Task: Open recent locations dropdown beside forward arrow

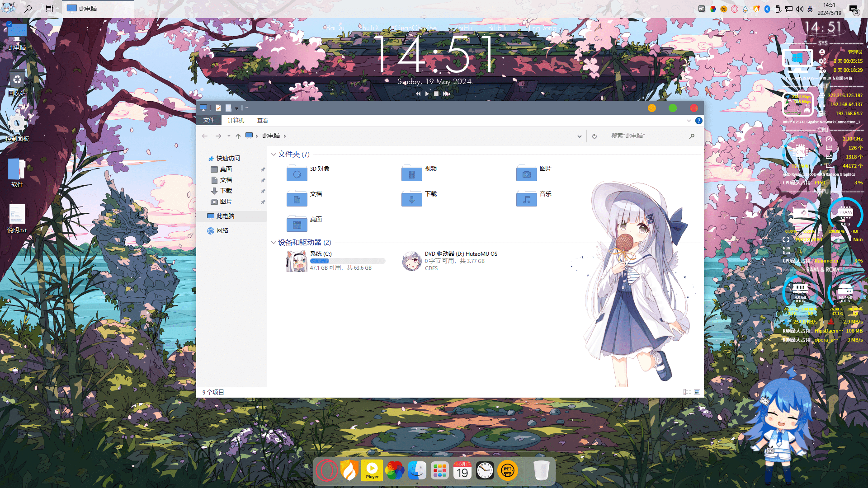Action: pos(229,136)
